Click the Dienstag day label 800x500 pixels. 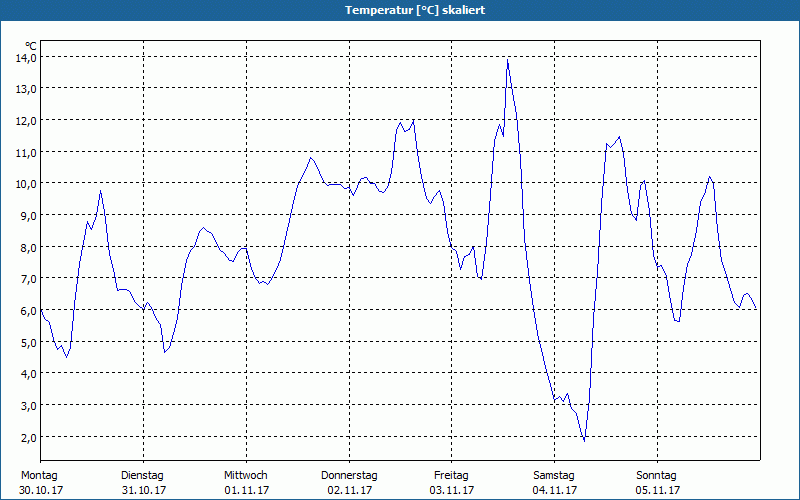pyautogui.click(x=142, y=476)
